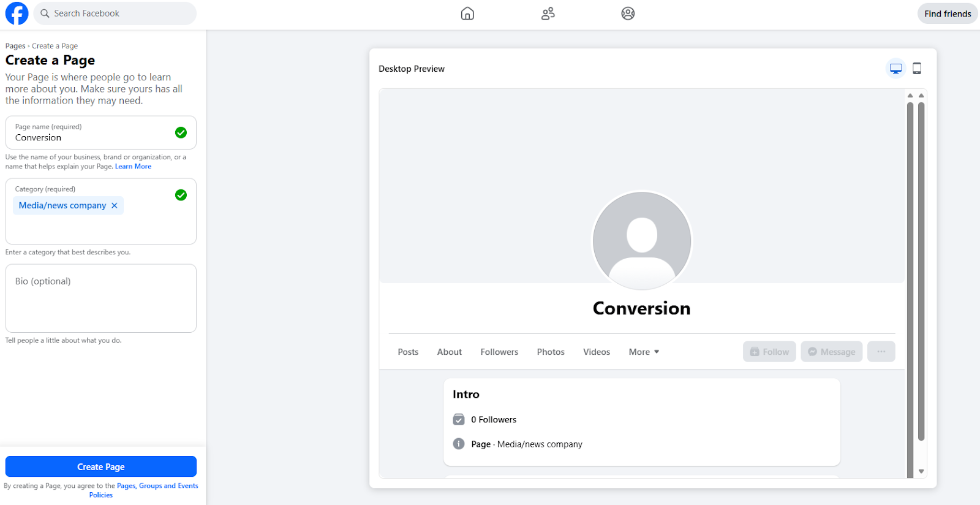Click the Search Facebook field
Image resolution: width=980 pixels, height=505 pixels.
[116, 13]
